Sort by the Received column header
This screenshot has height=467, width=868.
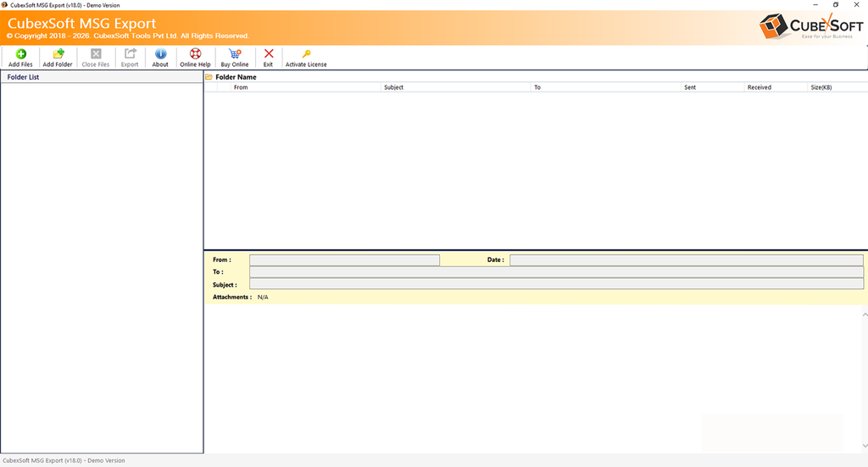776,87
